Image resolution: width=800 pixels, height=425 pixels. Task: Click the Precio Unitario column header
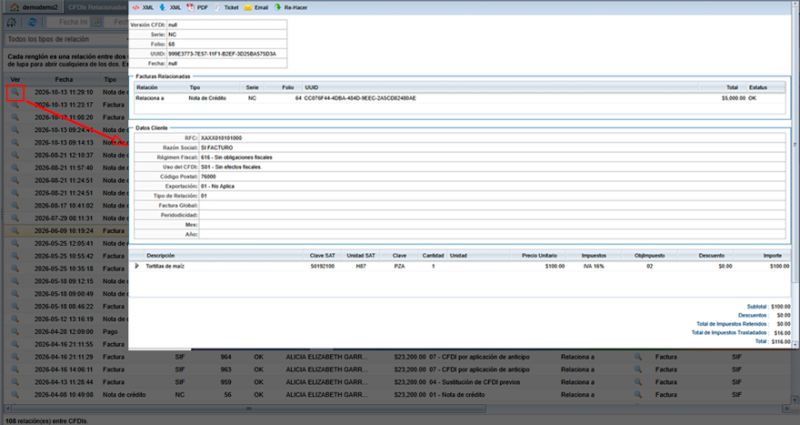tap(539, 256)
